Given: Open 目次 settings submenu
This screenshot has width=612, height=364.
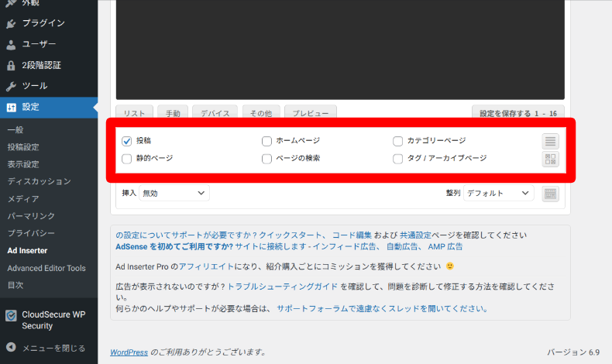Looking at the screenshot, I should coord(15,285).
